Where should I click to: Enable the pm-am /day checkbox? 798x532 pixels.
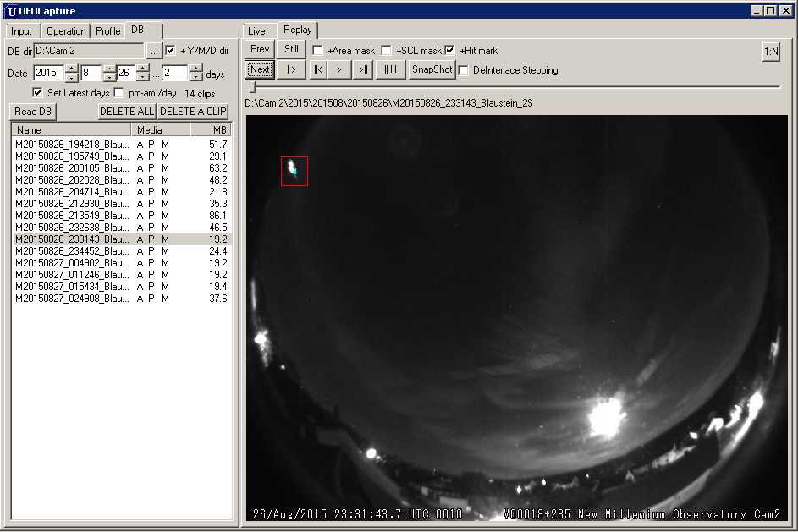[119, 92]
